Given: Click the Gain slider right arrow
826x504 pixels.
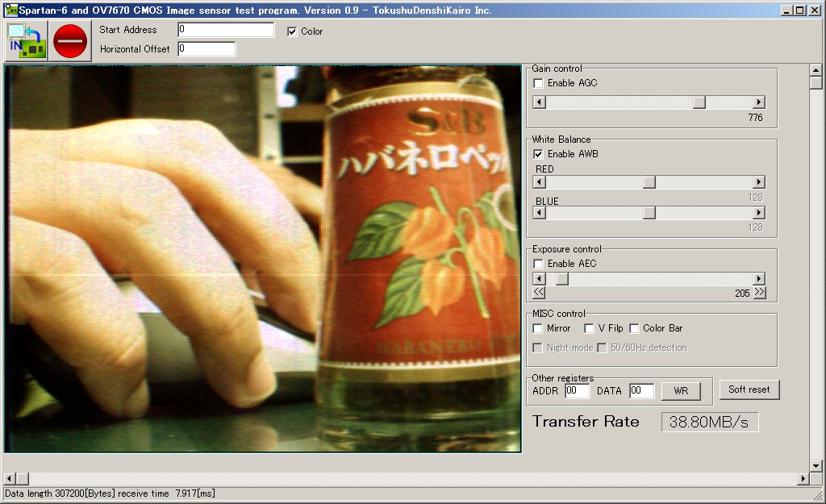Looking at the screenshot, I should tap(758, 102).
